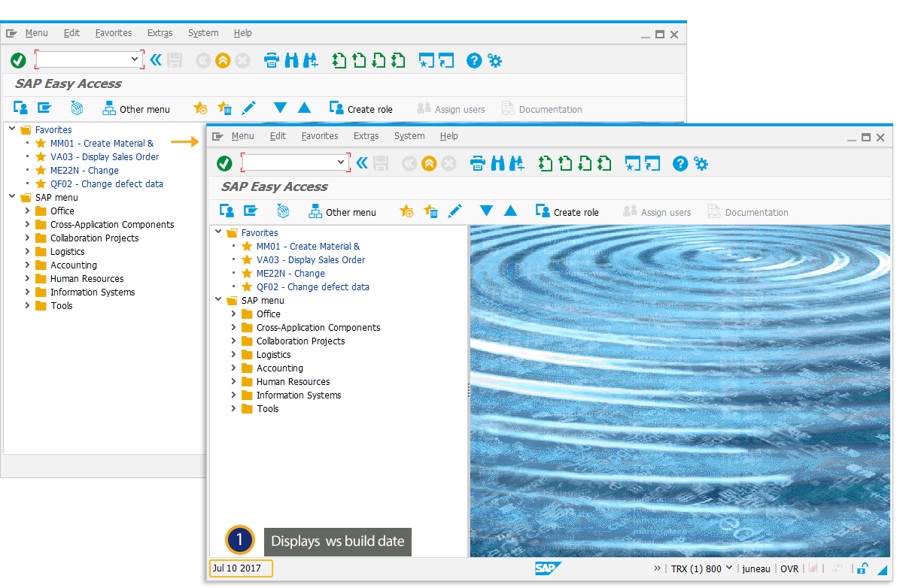Click orange Exit arrow icon in front window
Screen dimensions: 903x588
(x=429, y=163)
